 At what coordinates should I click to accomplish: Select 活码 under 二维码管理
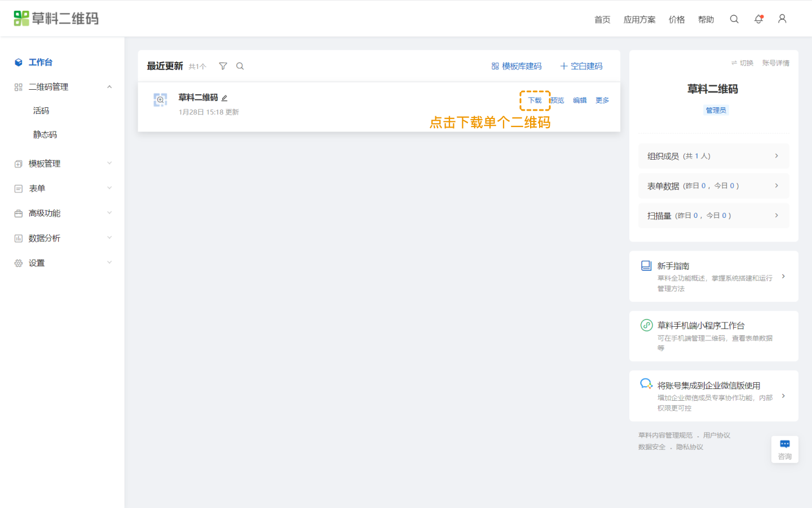(41, 111)
